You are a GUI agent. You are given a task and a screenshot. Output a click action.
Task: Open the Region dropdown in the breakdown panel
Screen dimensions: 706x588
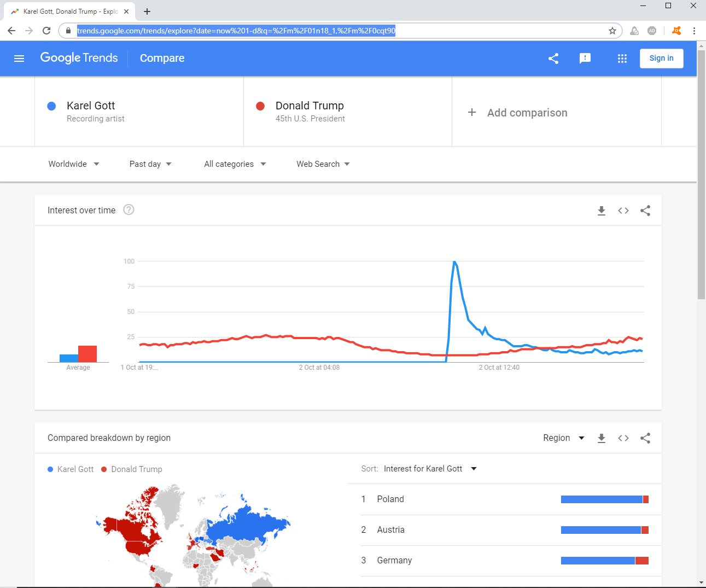point(564,438)
